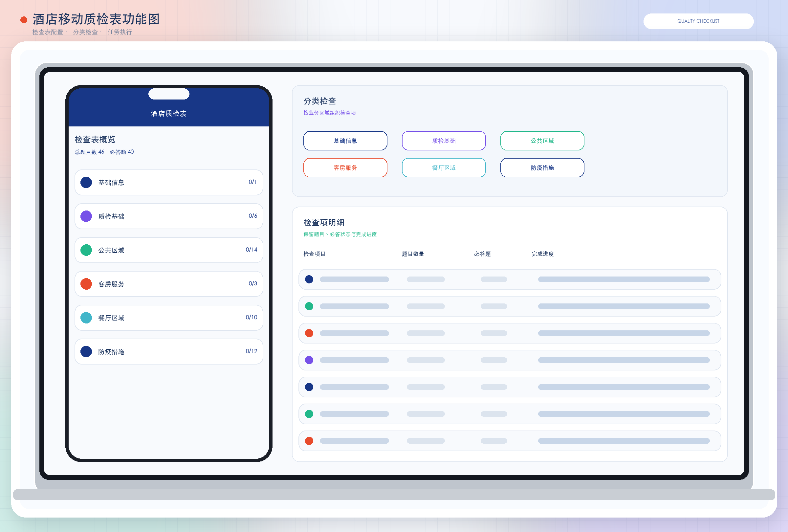This screenshot has width=788, height=532.
Task: Click the 必答题 40 summary text
Action: click(122, 152)
